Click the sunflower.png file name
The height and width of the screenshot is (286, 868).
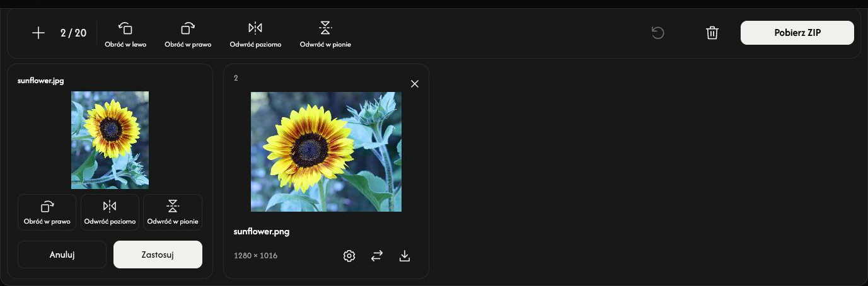coord(262,231)
